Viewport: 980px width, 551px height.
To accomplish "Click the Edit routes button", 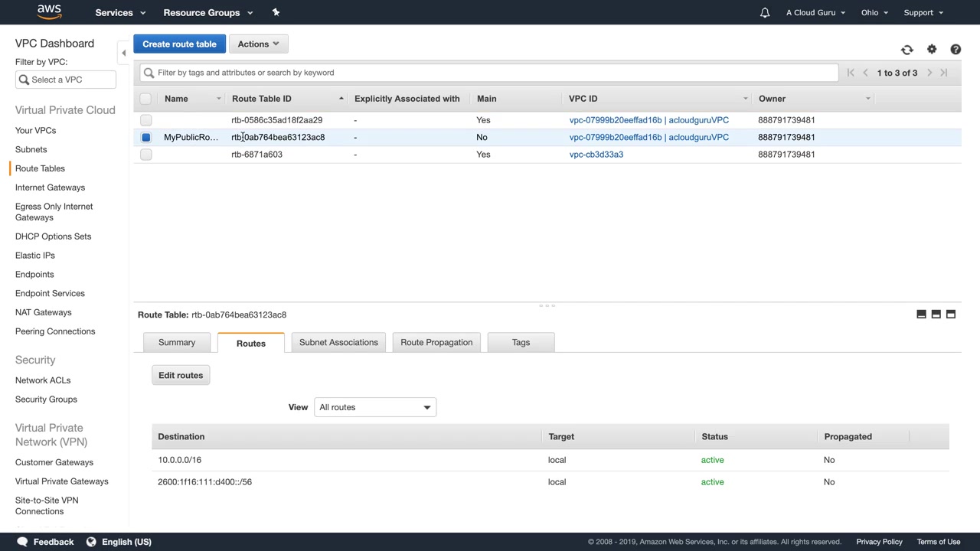I will [x=181, y=375].
